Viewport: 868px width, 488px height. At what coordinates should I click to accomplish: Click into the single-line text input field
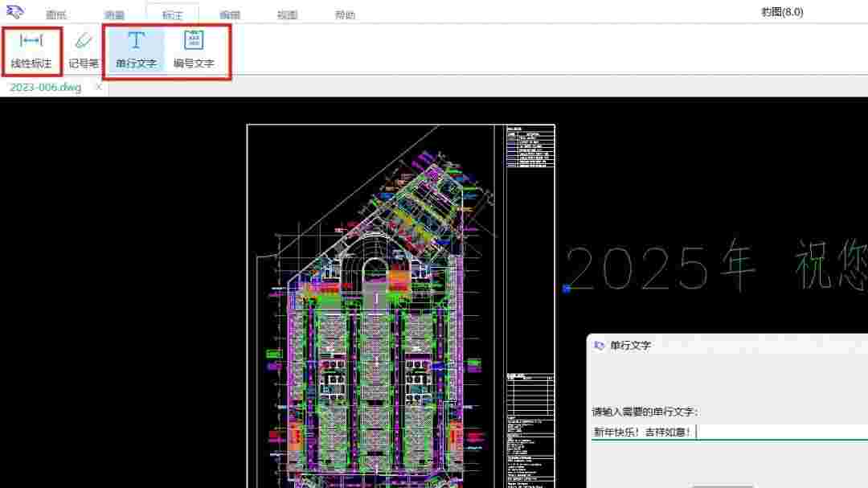(730, 432)
